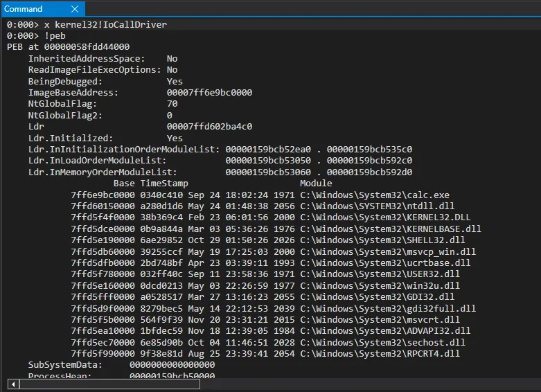Click the 'Module' column header
The image size is (541, 392).
pos(316,184)
